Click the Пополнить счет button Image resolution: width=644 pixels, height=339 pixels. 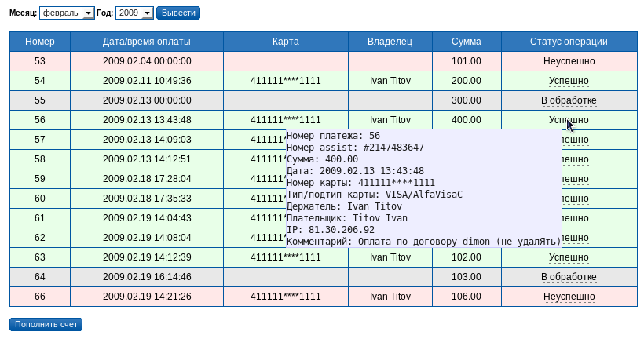(46, 324)
